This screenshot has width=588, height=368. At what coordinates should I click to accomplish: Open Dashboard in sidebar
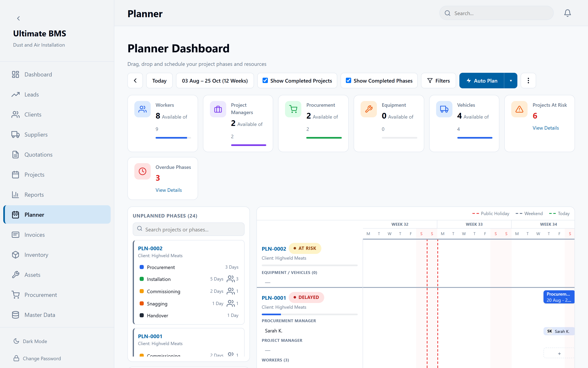click(x=57, y=74)
